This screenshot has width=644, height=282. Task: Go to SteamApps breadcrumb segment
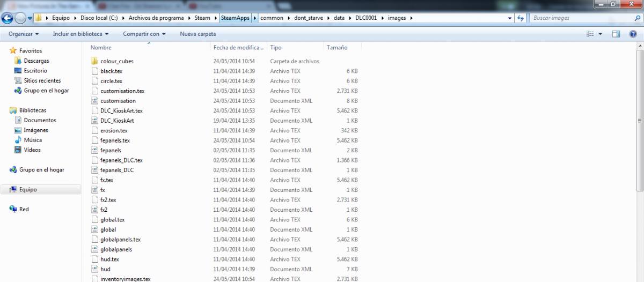point(235,18)
